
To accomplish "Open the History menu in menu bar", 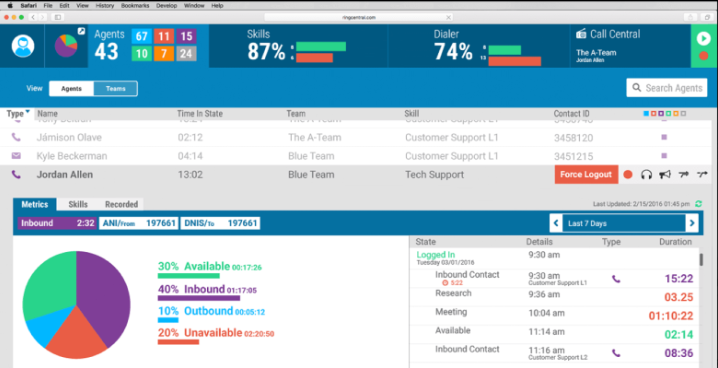I will click(x=105, y=6).
